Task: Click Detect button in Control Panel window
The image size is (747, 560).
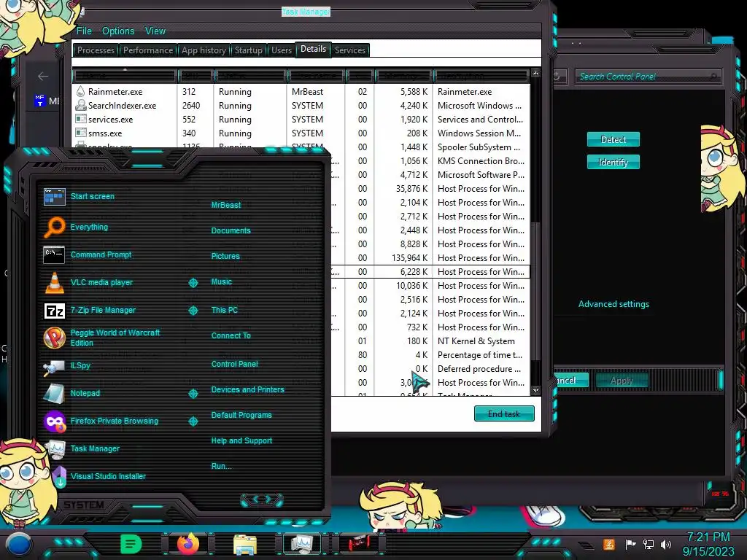Action: point(613,139)
